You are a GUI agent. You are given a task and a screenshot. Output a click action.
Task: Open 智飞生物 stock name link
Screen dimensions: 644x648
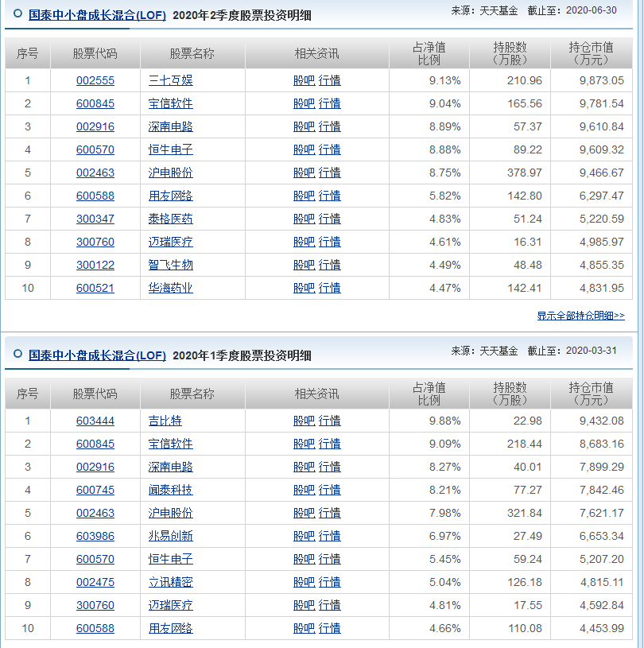171,265
